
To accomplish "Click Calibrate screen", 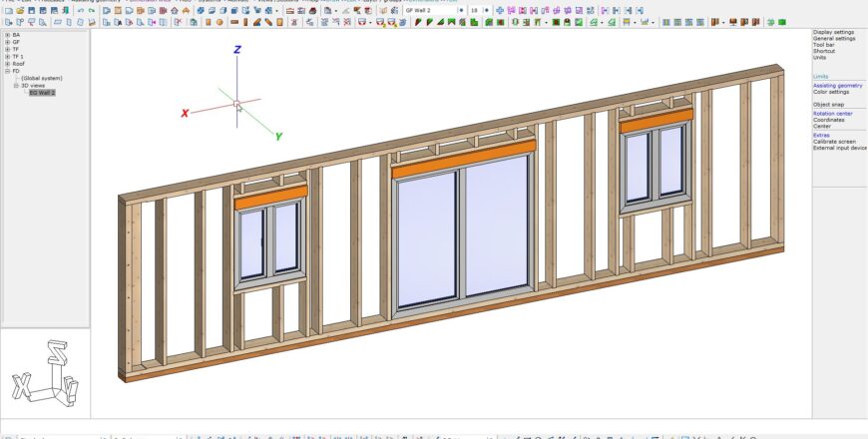I will coord(835,141).
